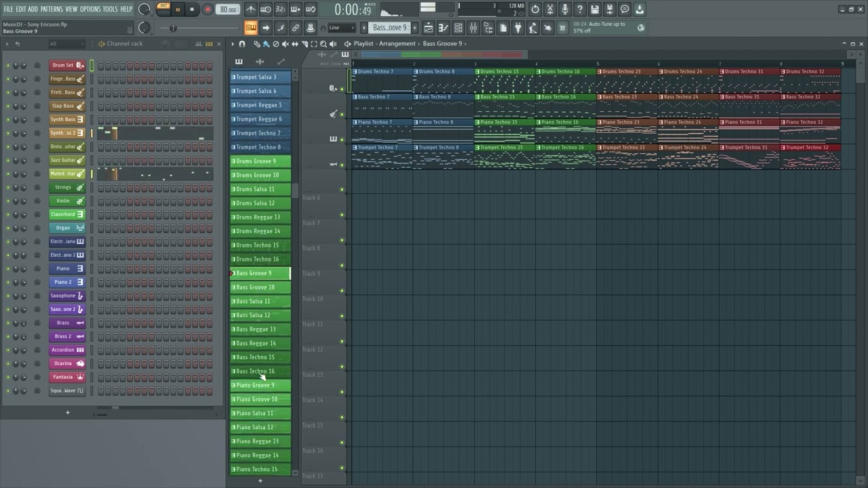Viewport: 868px width, 488px height.
Task: Open the ADD menu
Action: (33, 9)
